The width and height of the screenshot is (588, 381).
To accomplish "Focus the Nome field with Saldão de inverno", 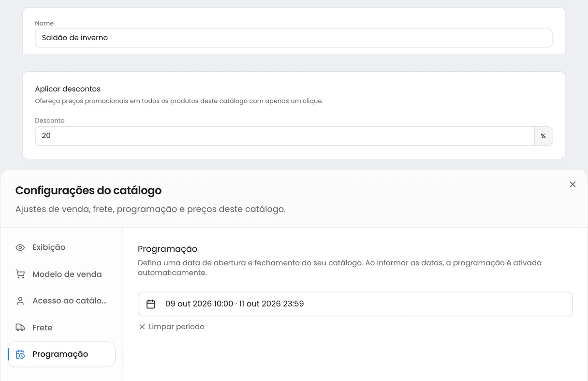I will pos(294,38).
